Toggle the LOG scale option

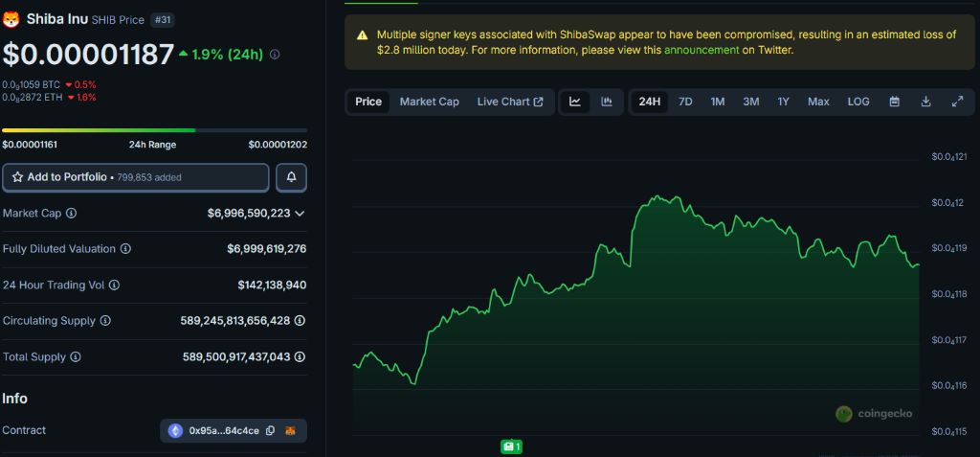[858, 102]
